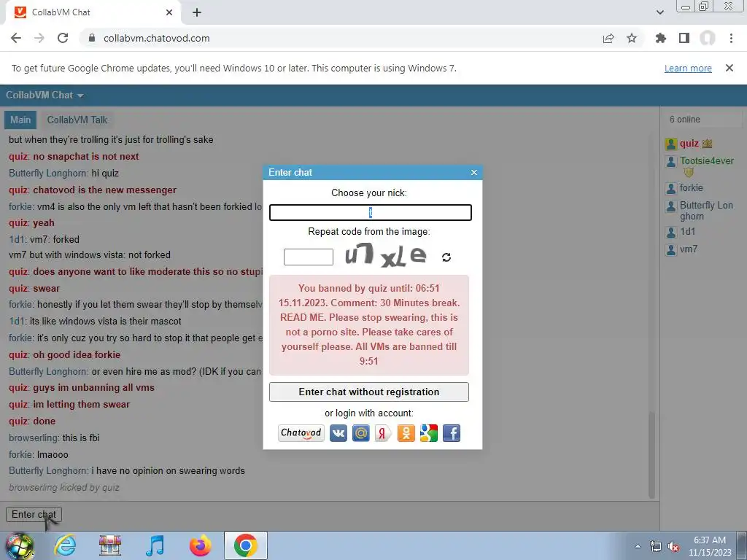747x560 pixels.
Task: Switch to the Main chat tab
Action: coord(20,120)
